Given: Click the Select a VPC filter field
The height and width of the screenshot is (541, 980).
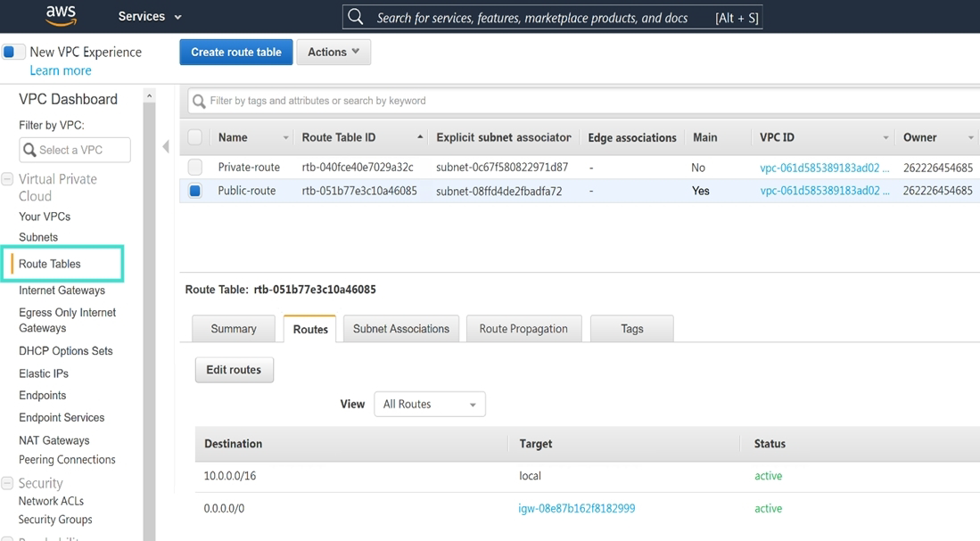Looking at the screenshot, I should (x=75, y=150).
